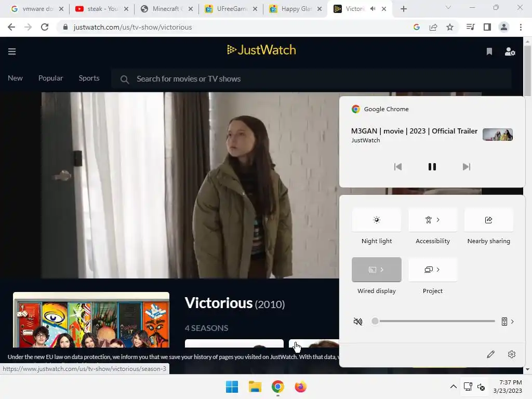Open network and volume tray icons

click(474, 387)
